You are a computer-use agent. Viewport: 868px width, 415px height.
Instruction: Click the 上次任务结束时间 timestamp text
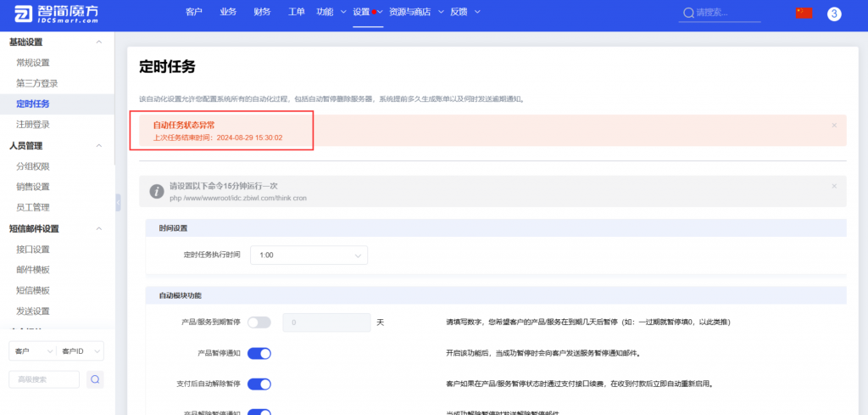[218, 137]
